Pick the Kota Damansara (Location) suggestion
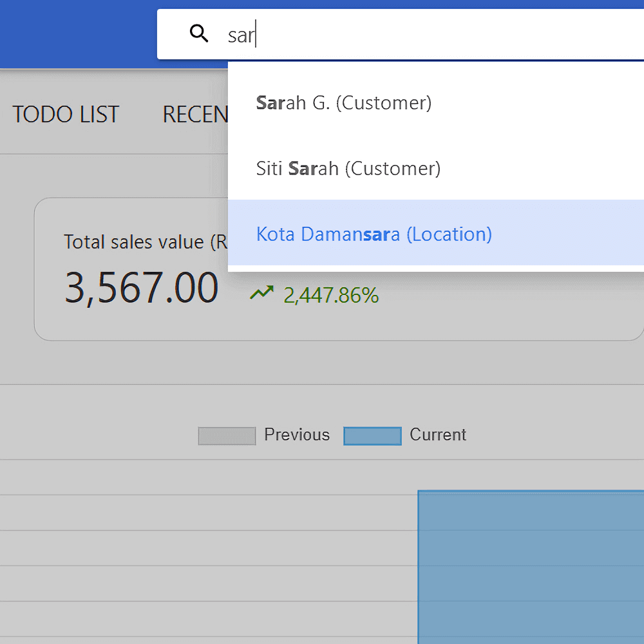The width and height of the screenshot is (644, 644). pos(374,234)
